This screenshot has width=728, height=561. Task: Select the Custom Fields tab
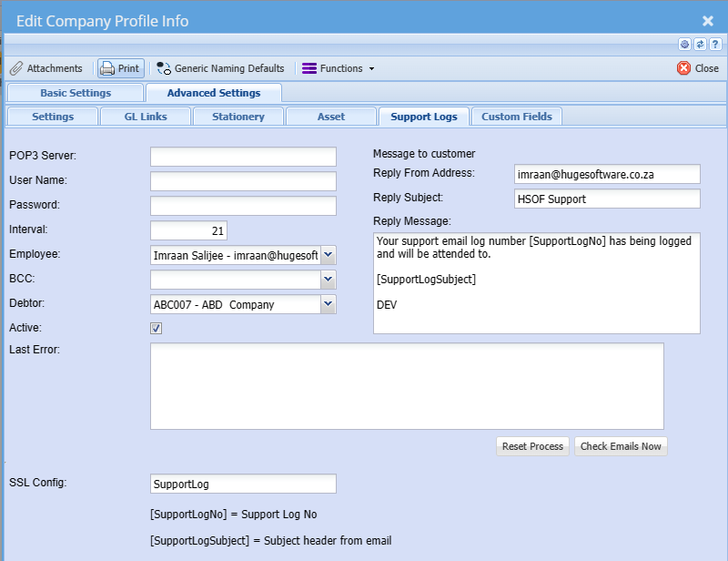click(x=517, y=117)
